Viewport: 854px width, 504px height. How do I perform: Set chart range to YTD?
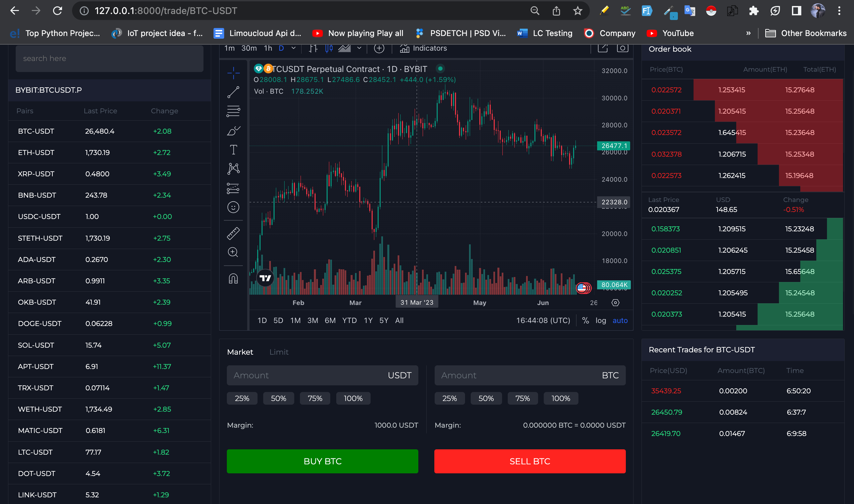[x=349, y=320]
